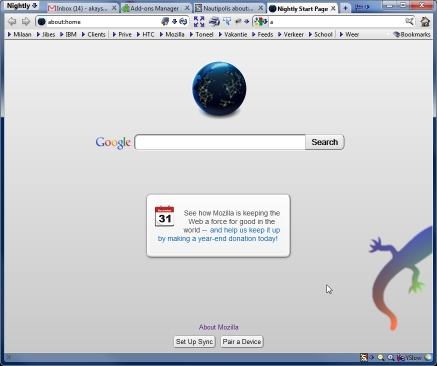Click the Pair a Device button

coord(242,342)
